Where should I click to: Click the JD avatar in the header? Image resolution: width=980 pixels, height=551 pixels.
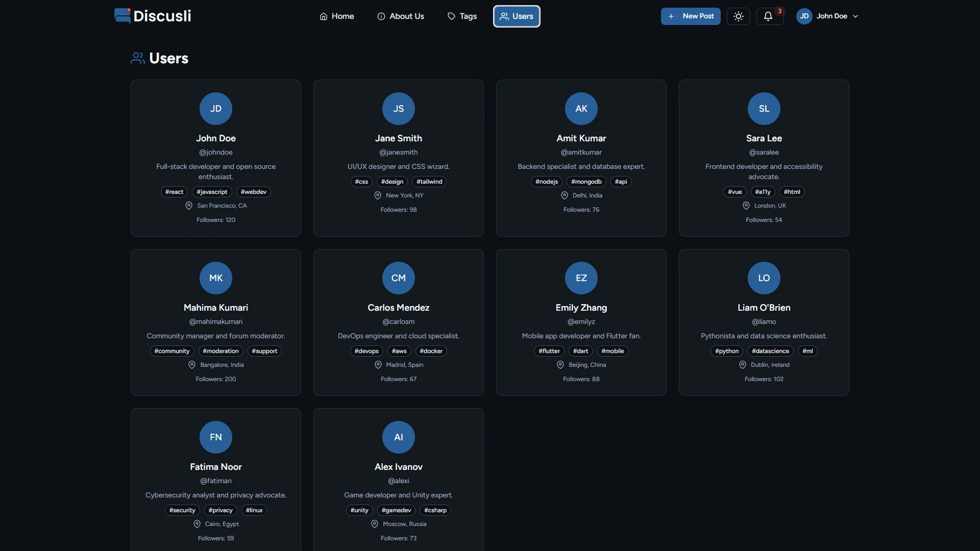tap(804, 16)
